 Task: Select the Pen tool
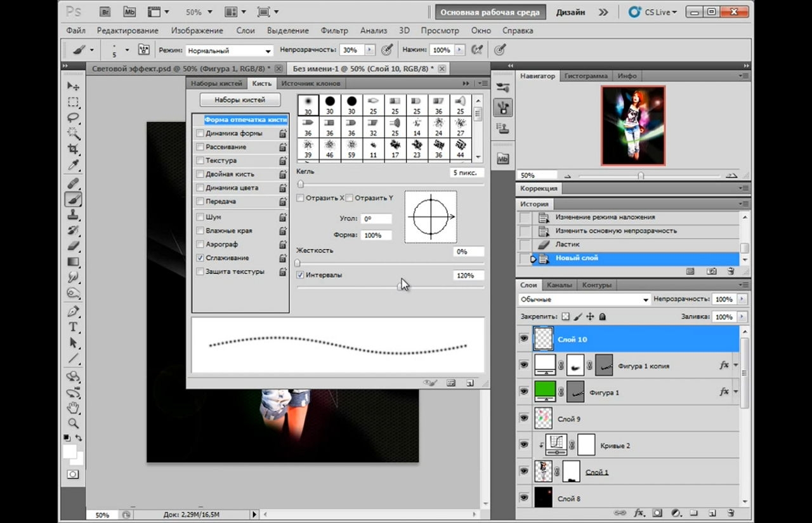[74, 312]
